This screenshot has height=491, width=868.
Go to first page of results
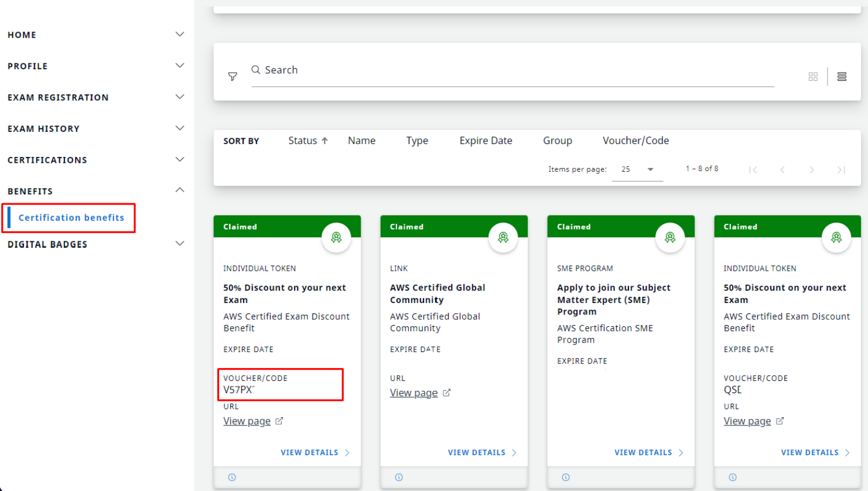click(x=753, y=170)
